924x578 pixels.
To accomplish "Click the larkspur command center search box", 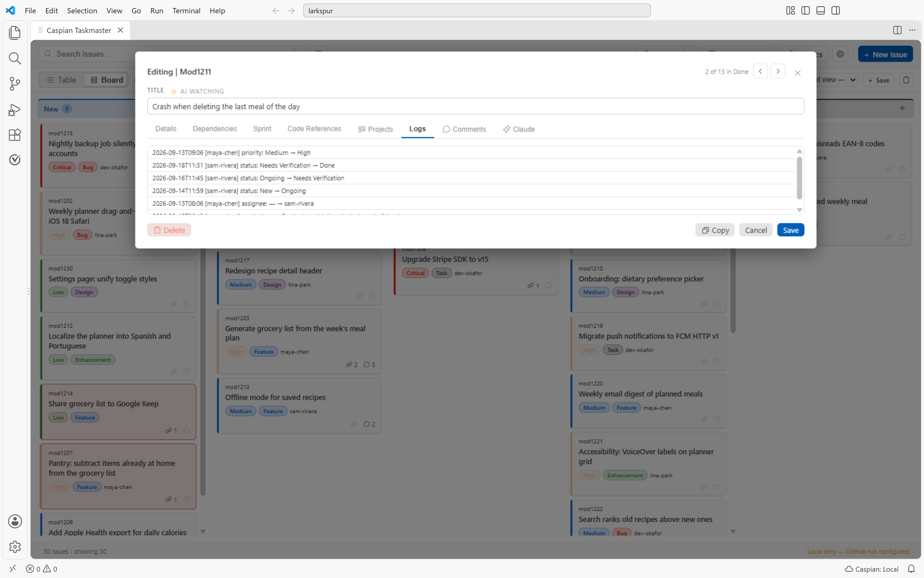I will [476, 11].
